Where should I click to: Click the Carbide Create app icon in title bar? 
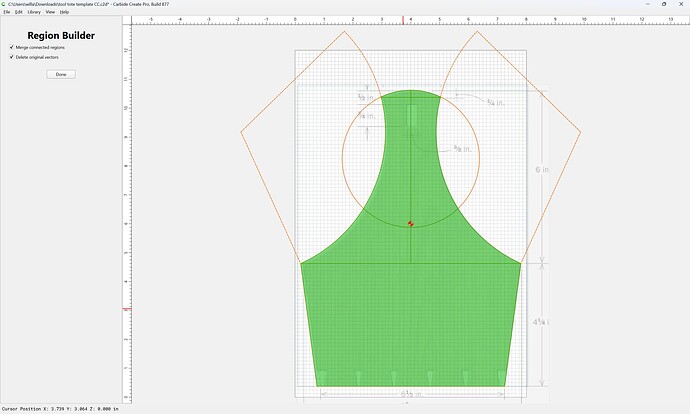click(4, 4)
